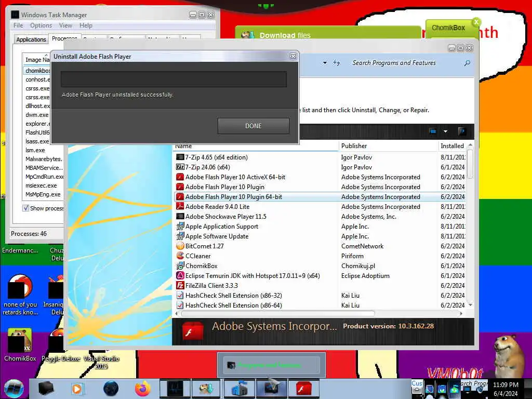Click the Apple Application Support icon
Screen dimensions: 532x399
[180, 226]
